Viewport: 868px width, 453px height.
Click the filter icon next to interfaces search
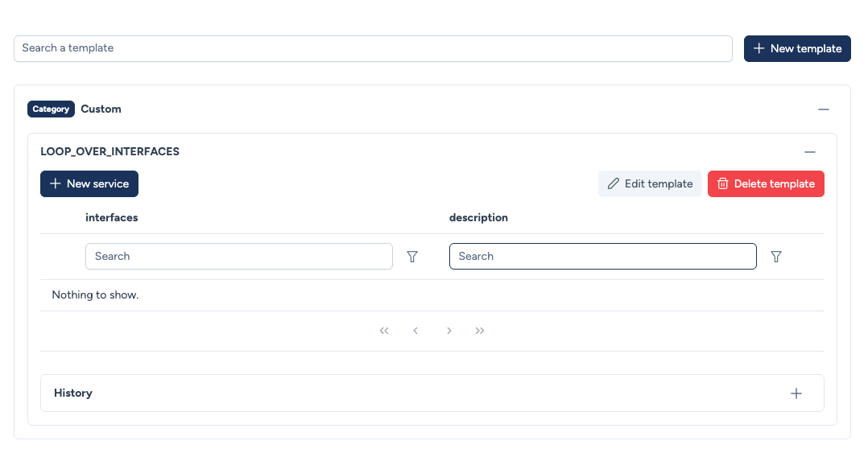pyautogui.click(x=412, y=257)
